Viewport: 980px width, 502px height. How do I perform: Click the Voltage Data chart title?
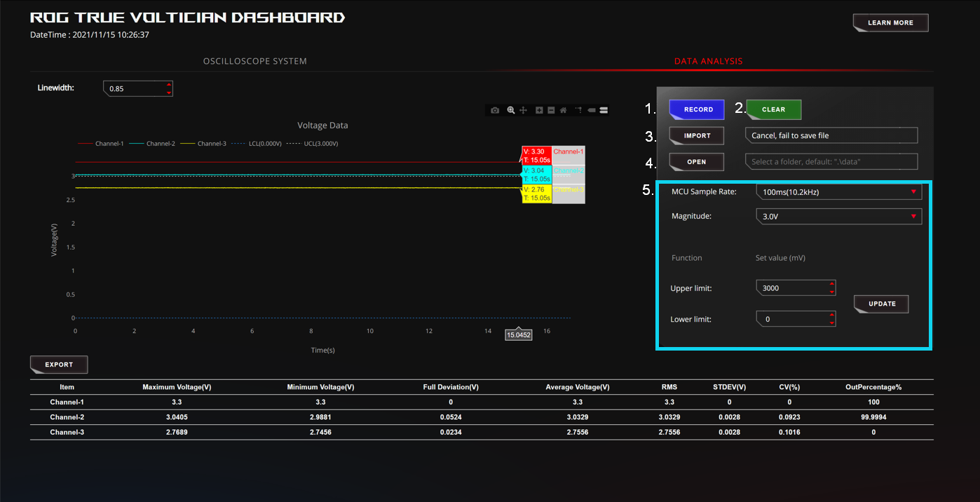click(322, 125)
